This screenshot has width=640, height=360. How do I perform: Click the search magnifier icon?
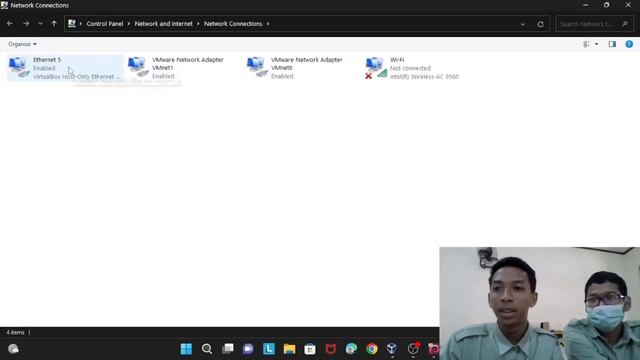tap(624, 24)
